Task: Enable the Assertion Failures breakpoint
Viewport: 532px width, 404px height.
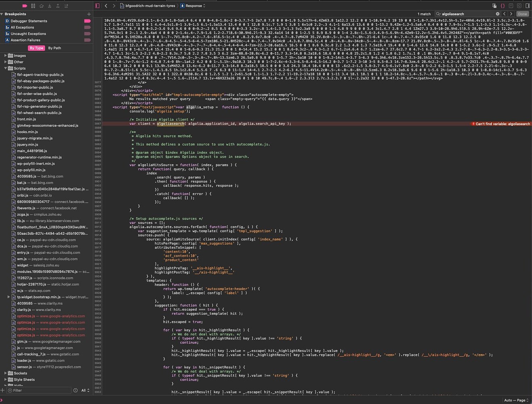Action: point(87,40)
